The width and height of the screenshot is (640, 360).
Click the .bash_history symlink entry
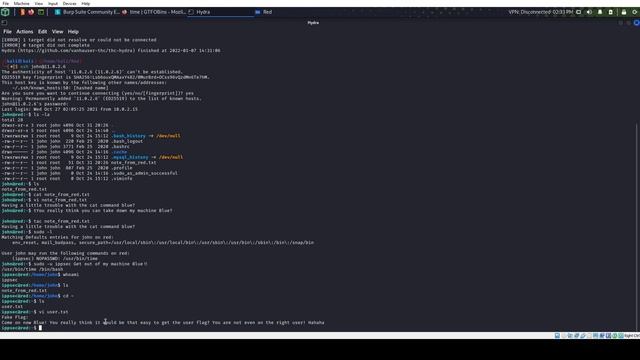129,136
